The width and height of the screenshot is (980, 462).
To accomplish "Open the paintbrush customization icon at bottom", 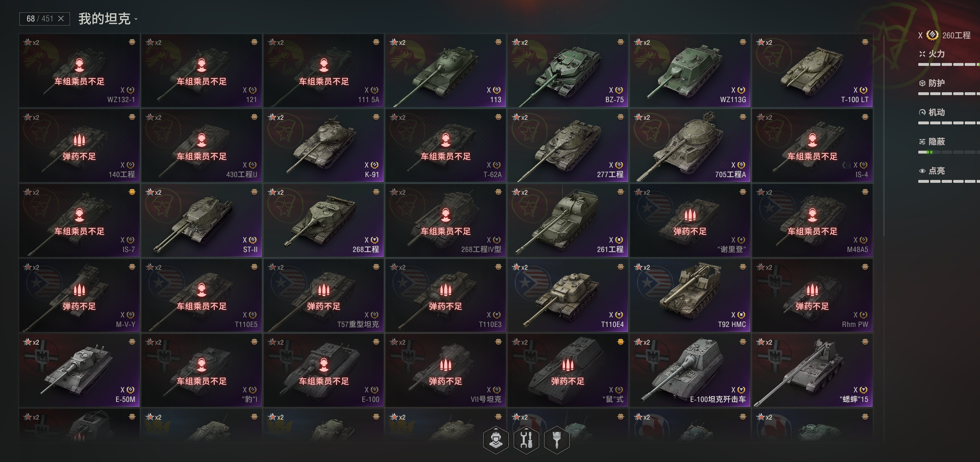I will (x=557, y=440).
